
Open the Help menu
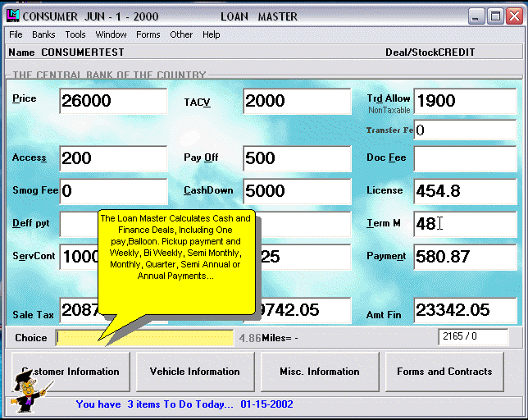click(x=212, y=34)
